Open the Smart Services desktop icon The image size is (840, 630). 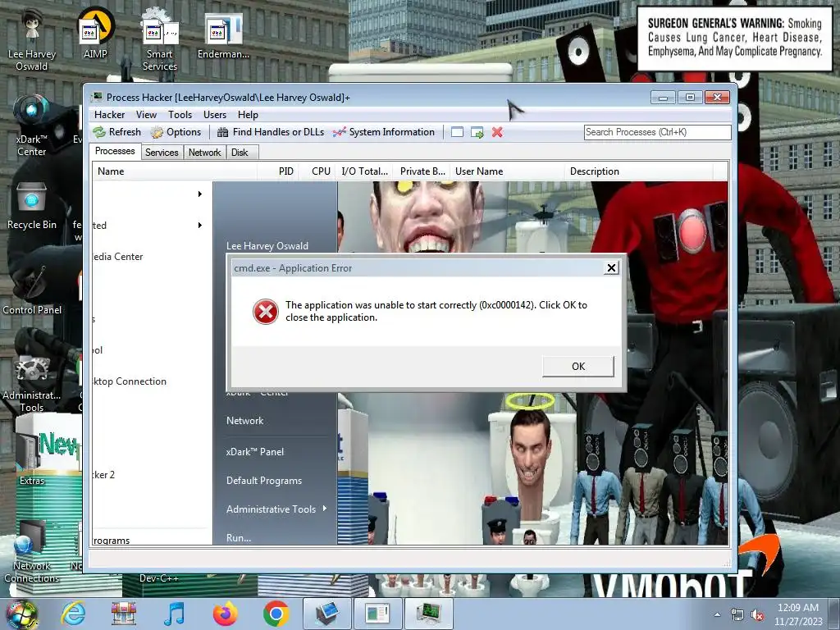(160, 40)
